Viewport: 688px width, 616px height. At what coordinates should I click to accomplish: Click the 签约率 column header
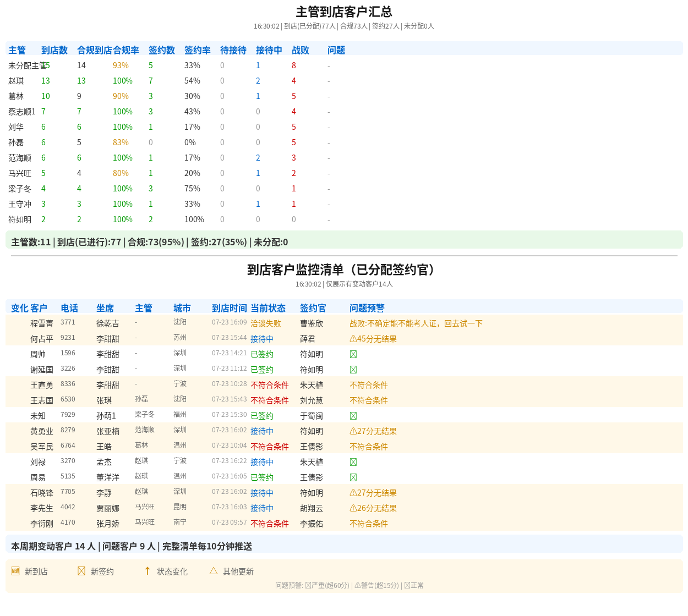coord(198,50)
